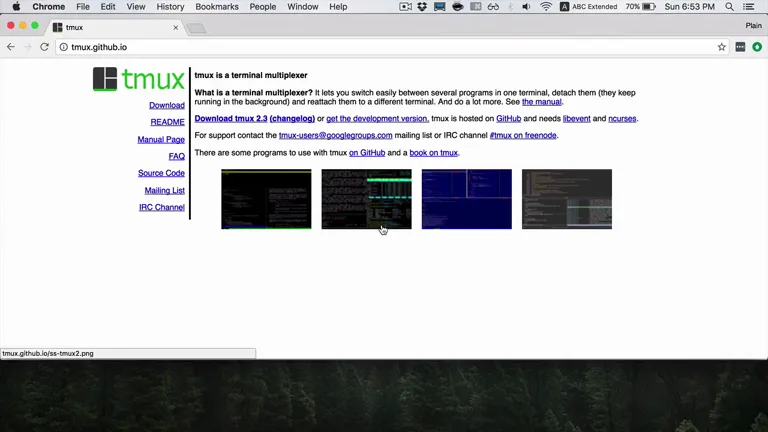Open the Mailing List link

coord(165,191)
